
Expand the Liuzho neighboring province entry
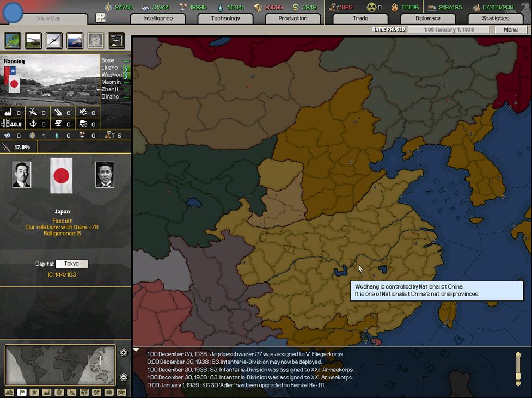(x=110, y=68)
